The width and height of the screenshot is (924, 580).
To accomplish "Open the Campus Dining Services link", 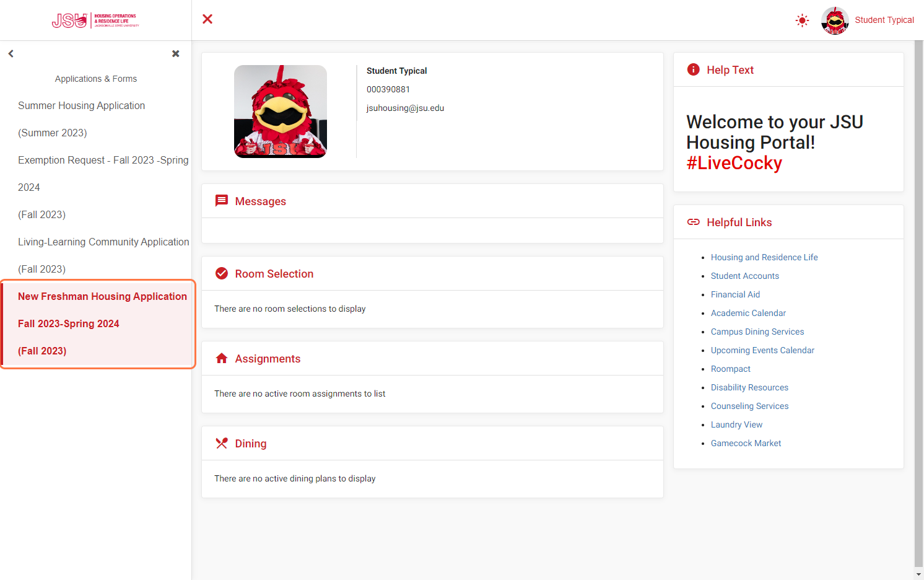I will point(757,332).
